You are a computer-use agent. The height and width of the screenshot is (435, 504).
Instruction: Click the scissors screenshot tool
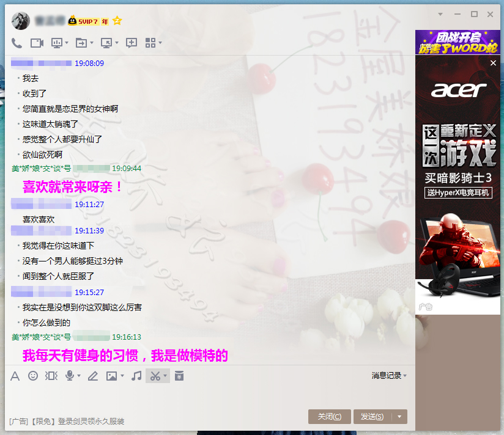[155, 376]
